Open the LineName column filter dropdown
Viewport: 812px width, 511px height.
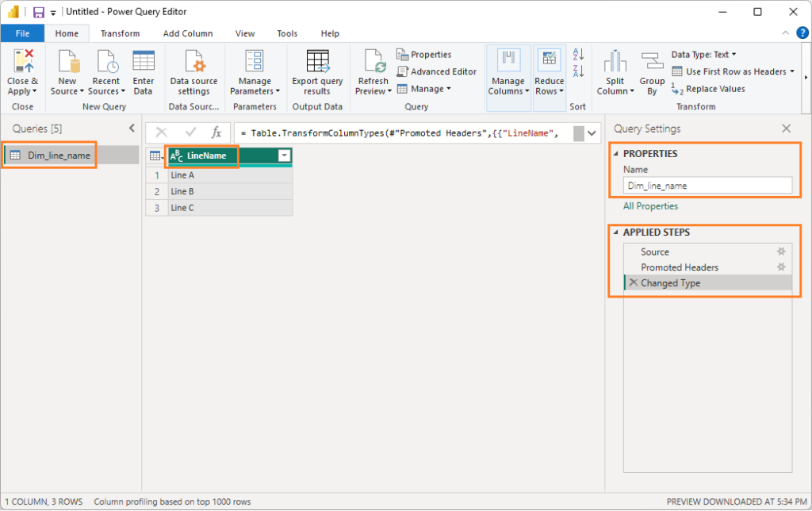coord(285,156)
